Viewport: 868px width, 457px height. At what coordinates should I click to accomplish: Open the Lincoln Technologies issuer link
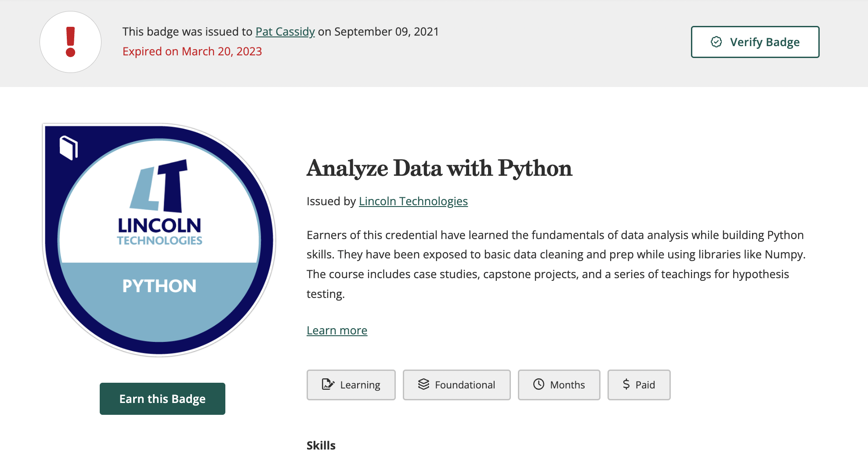pyautogui.click(x=413, y=201)
